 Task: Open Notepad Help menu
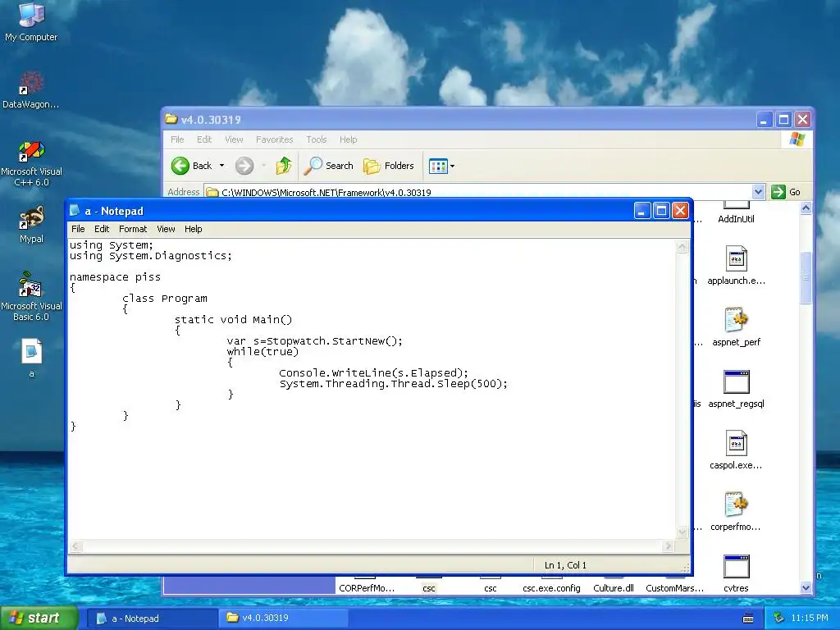click(x=194, y=229)
